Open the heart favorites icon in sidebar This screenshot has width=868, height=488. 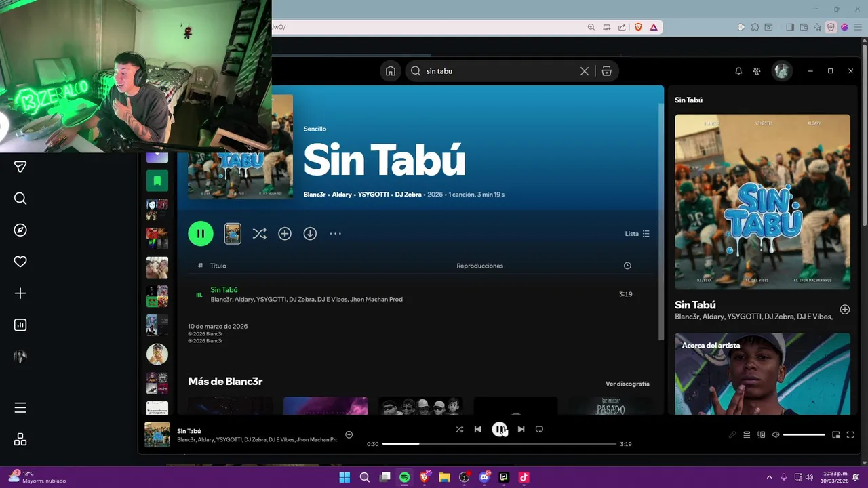20,262
